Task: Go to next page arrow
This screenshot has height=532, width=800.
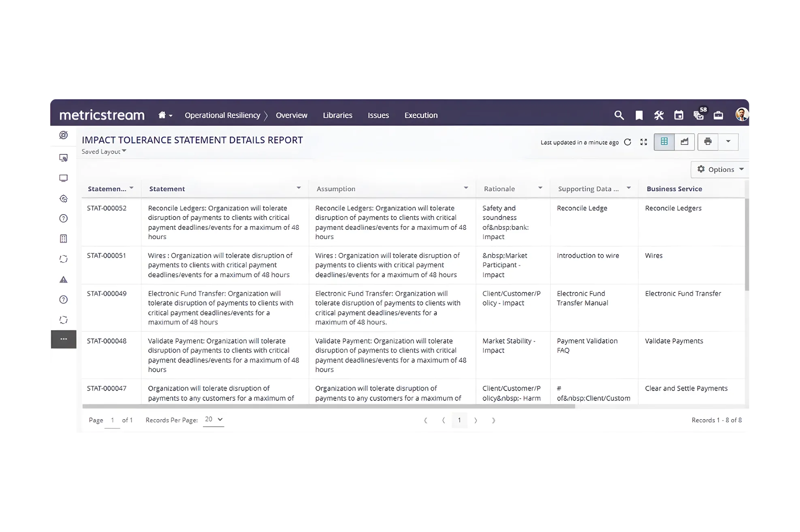Action: click(476, 421)
